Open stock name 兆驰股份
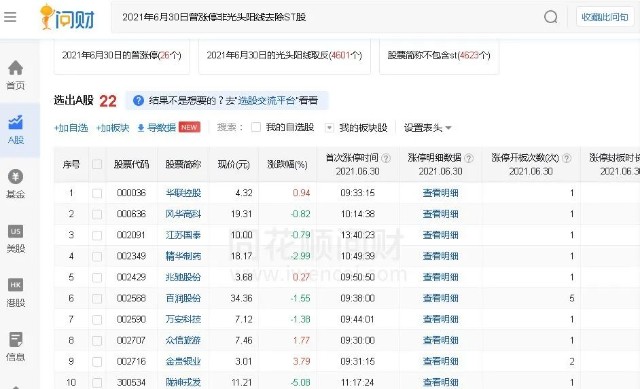 pos(183,277)
